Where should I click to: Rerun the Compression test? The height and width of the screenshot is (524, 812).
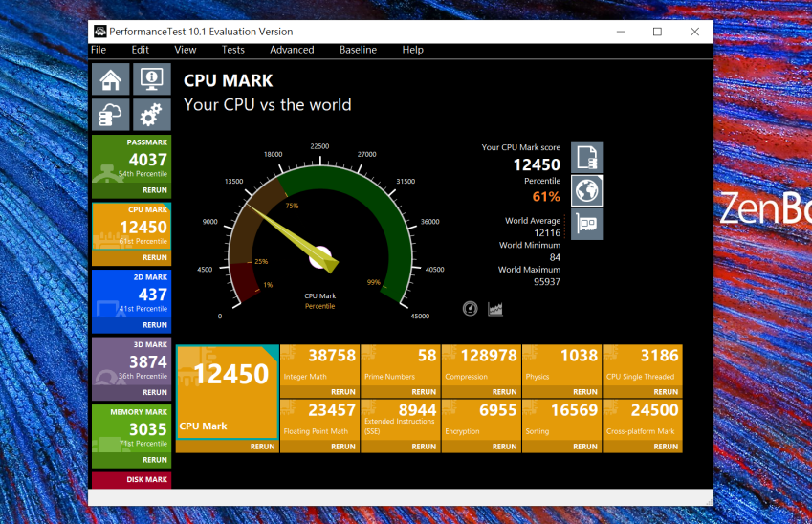point(504,392)
